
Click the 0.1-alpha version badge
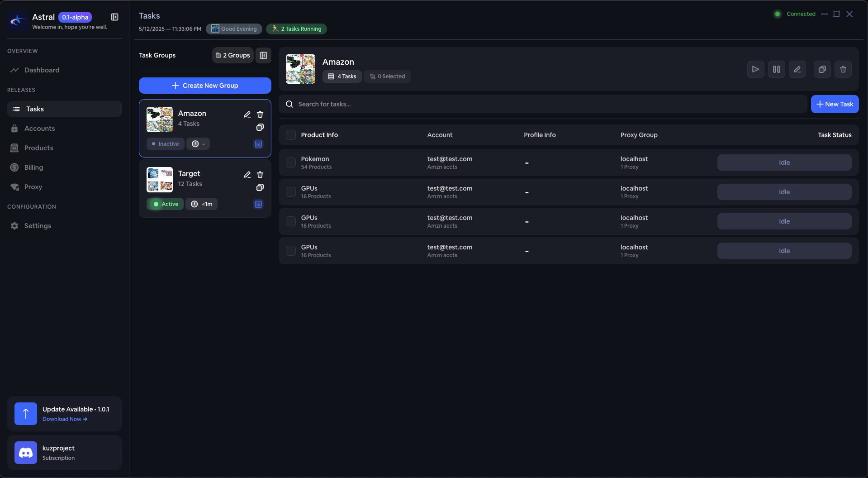75,17
